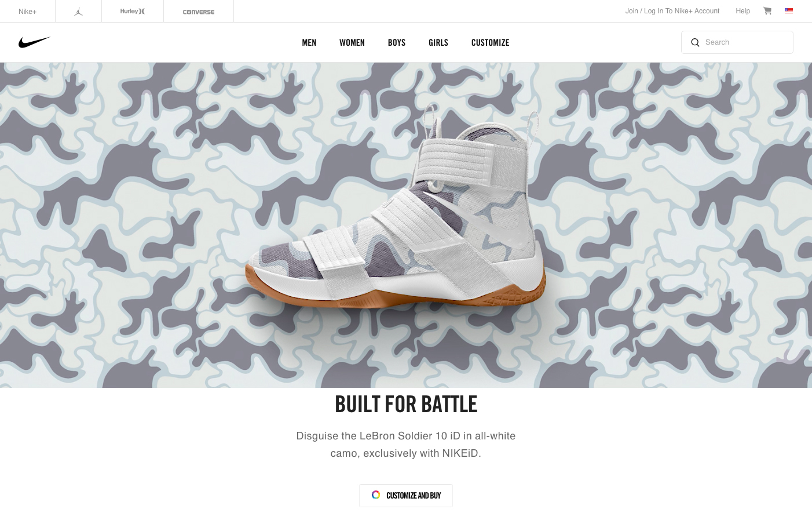Open the Hurley brand logo tab

pyautogui.click(x=133, y=11)
